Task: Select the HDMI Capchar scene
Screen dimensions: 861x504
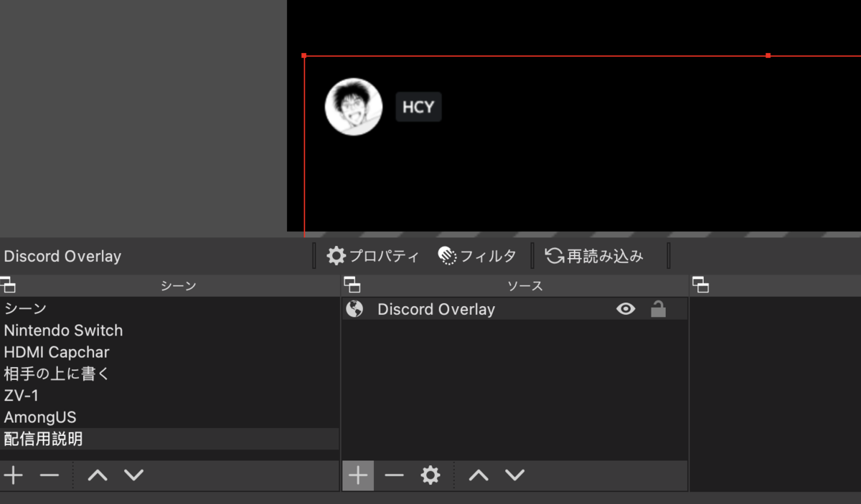Action: point(169,352)
